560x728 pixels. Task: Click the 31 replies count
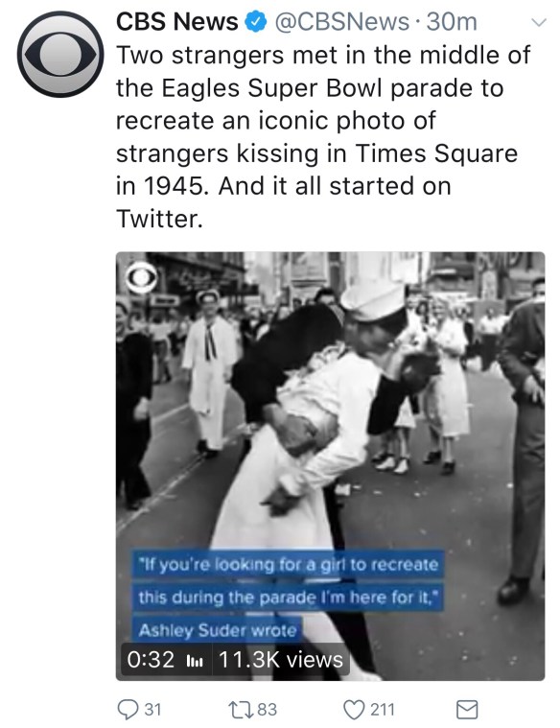click(152, 710)
